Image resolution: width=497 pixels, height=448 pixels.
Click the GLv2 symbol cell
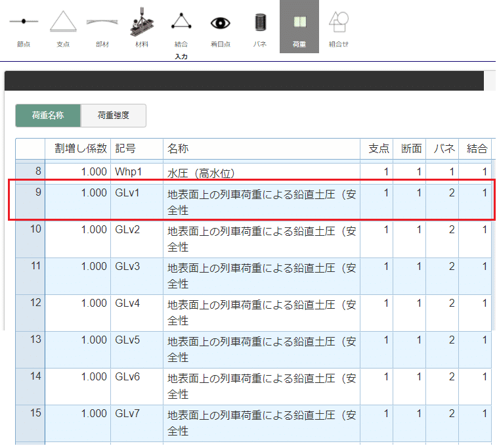point(137,239)
